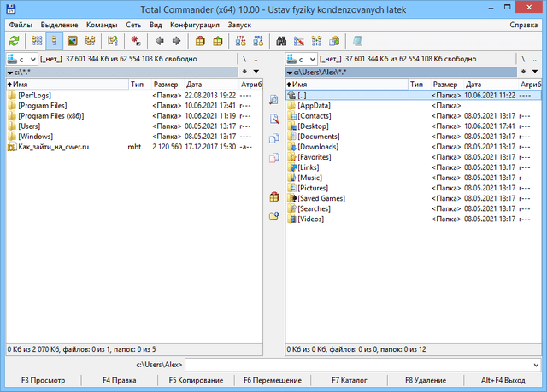The height and width of the screenshot is (392, 547).
Task: Select the [Downloads] folder in the right panel
Action: tap(317, 147)
